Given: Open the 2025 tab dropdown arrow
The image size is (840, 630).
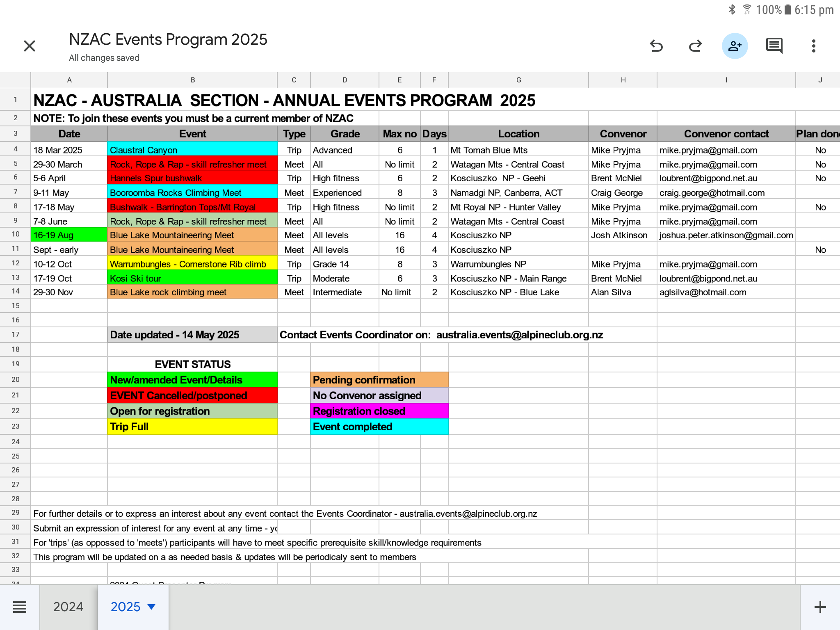Looking at the screenshot, I should coord(151,607).
